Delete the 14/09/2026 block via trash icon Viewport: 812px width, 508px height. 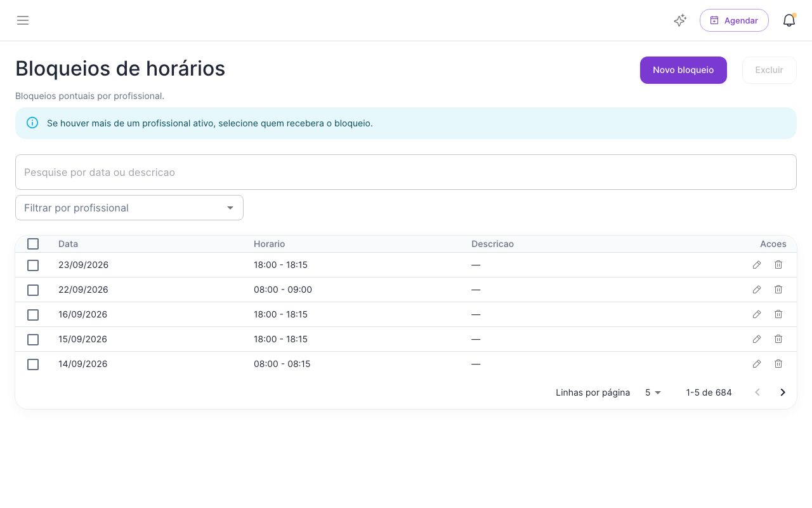(x=778, y=364)
